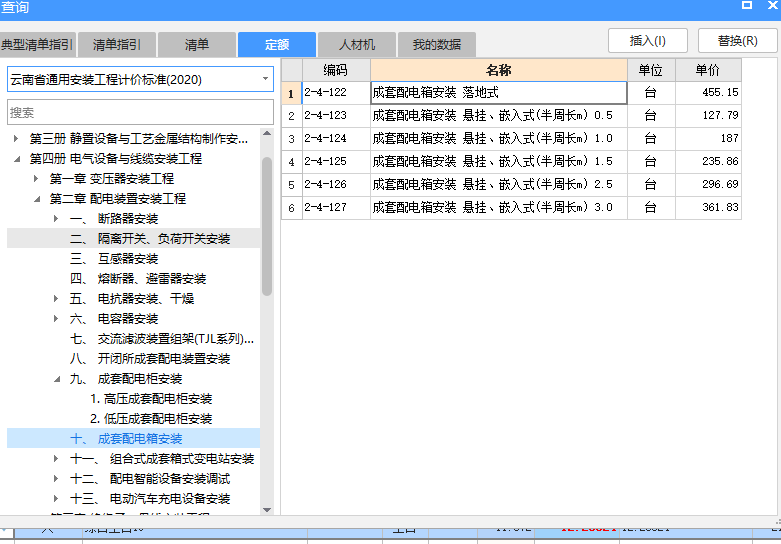Expand 六、电容器安装 node
The height and width of the screenshot is (544, 781).
coord(56,318)
